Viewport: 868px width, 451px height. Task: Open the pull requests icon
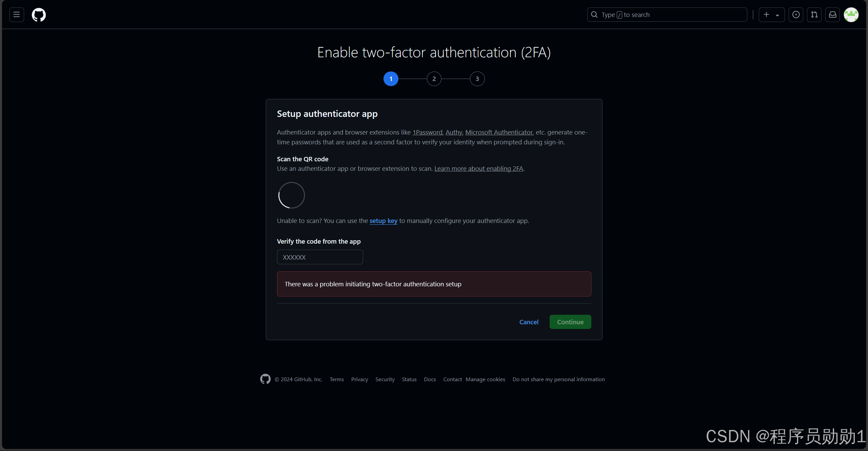click(814, 15)
